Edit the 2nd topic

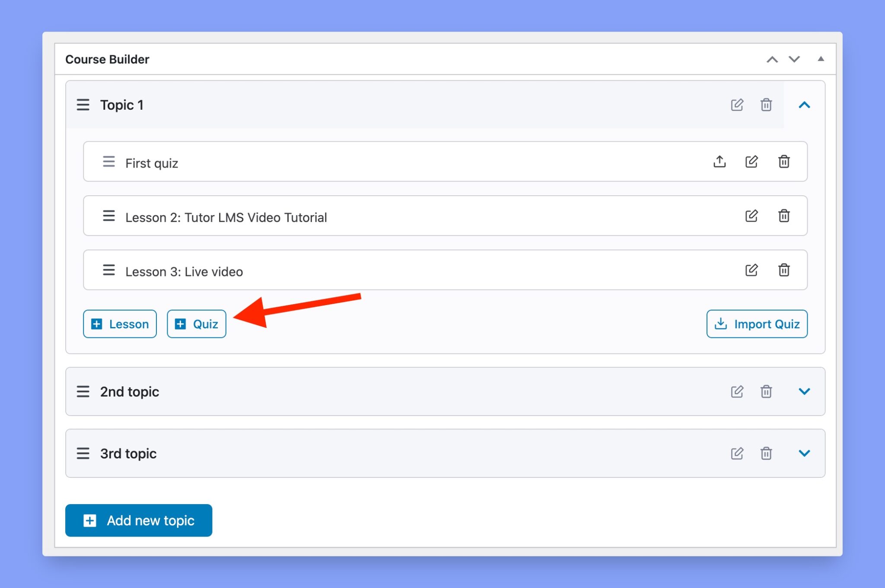click(737, 391)
